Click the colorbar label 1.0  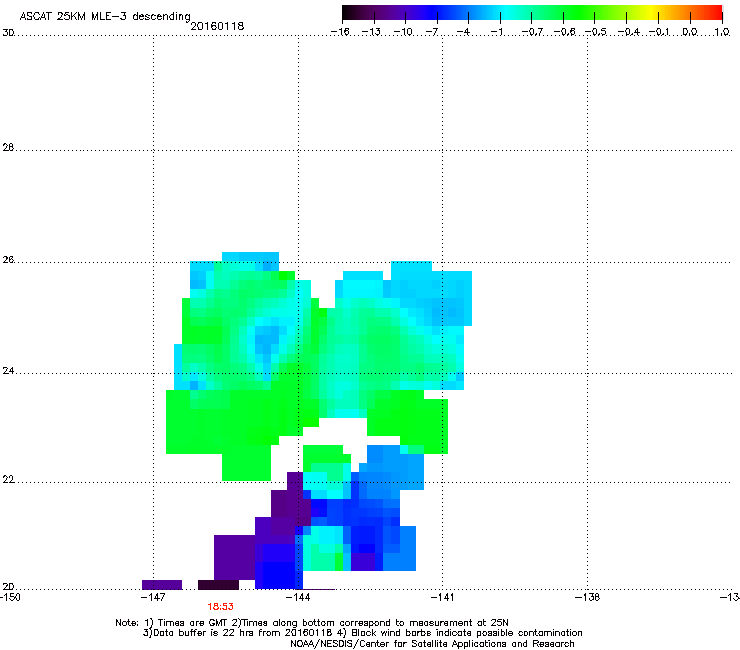coord(722,32)
